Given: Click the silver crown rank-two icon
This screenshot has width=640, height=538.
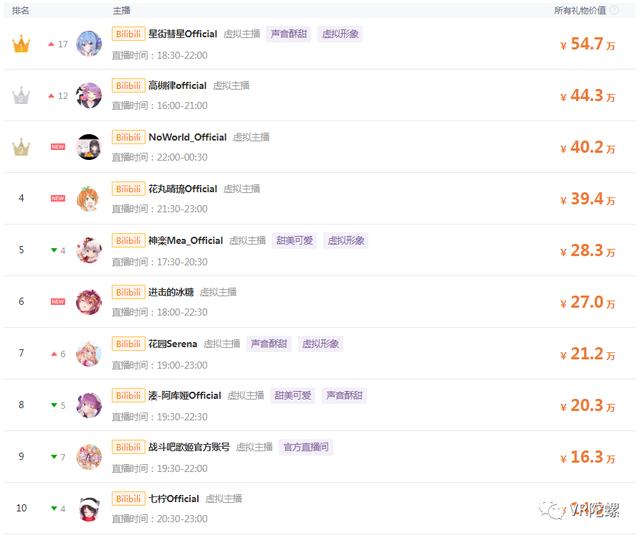Looking at the screenshot, I should tap(21, 96).
